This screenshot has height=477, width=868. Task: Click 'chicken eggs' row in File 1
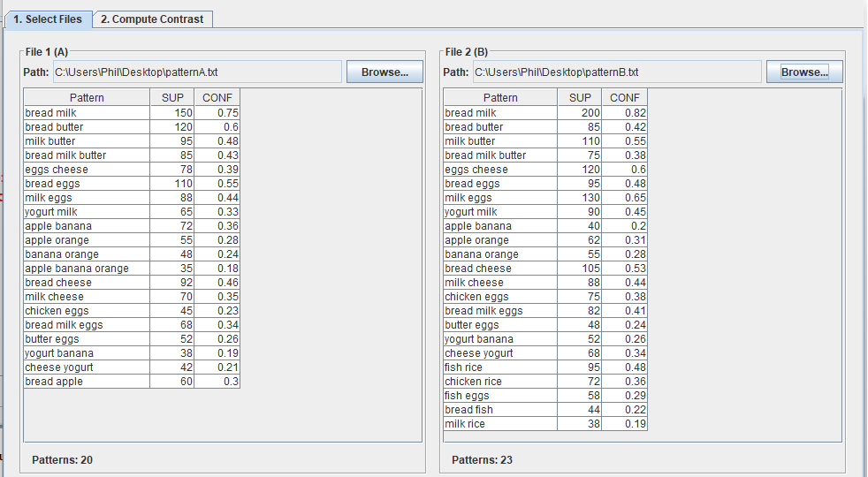[x=87, y=311]
